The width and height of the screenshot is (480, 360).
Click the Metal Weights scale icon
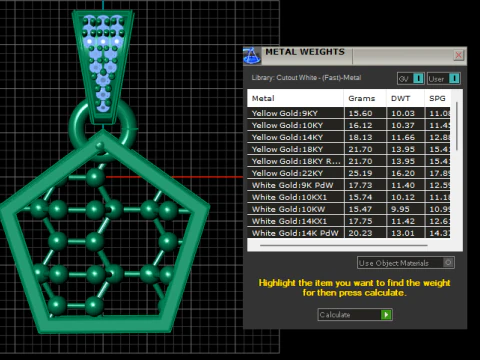point(252,56)
